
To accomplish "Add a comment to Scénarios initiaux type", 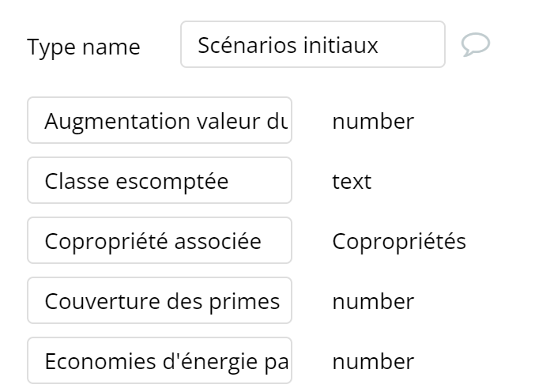I will [475, 45].
